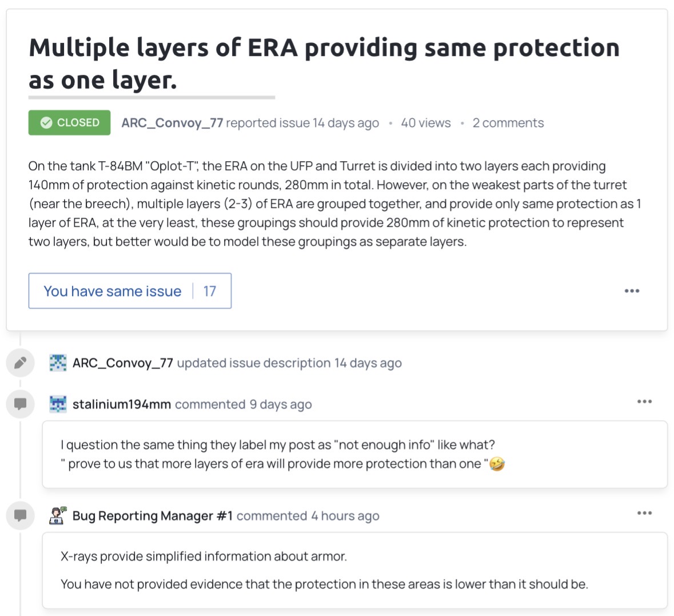Screen dimensions: 674x616
Task: Click the "2 comments" count
Action: click(508, 123)
